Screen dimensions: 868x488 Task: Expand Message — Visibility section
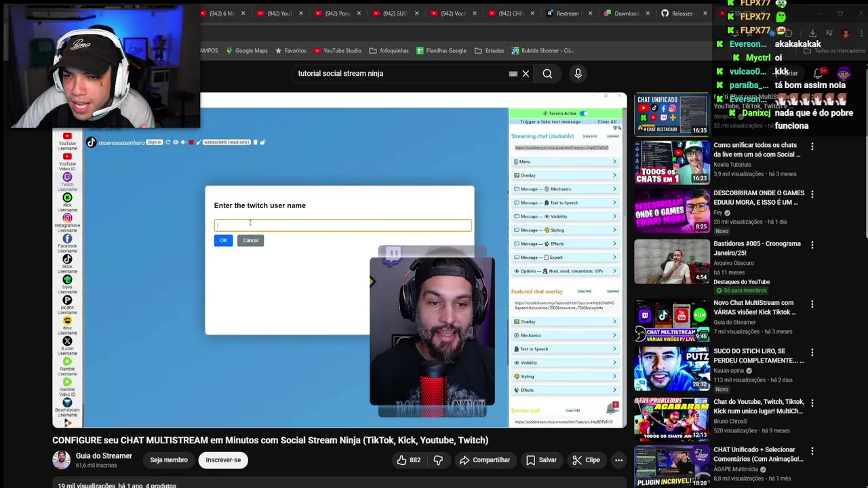[x=565, y=216]
